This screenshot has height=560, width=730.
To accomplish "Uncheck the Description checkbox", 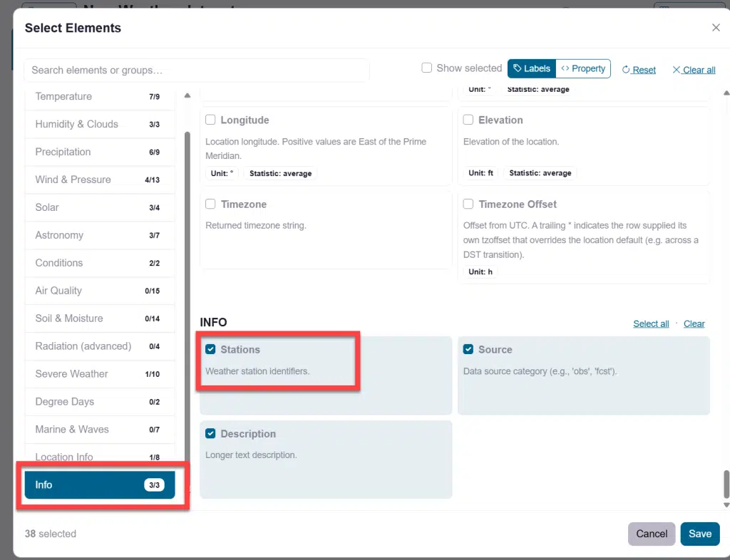I will [x=210, y=433].
